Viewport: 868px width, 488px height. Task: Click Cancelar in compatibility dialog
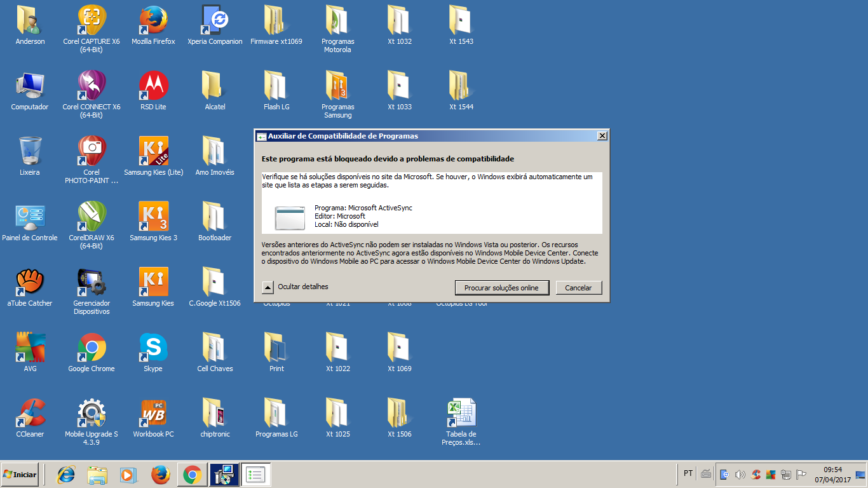tap(578, 288)
